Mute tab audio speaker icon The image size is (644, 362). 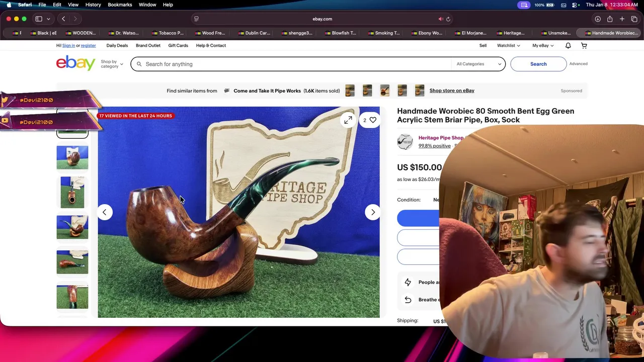(441, 19)
